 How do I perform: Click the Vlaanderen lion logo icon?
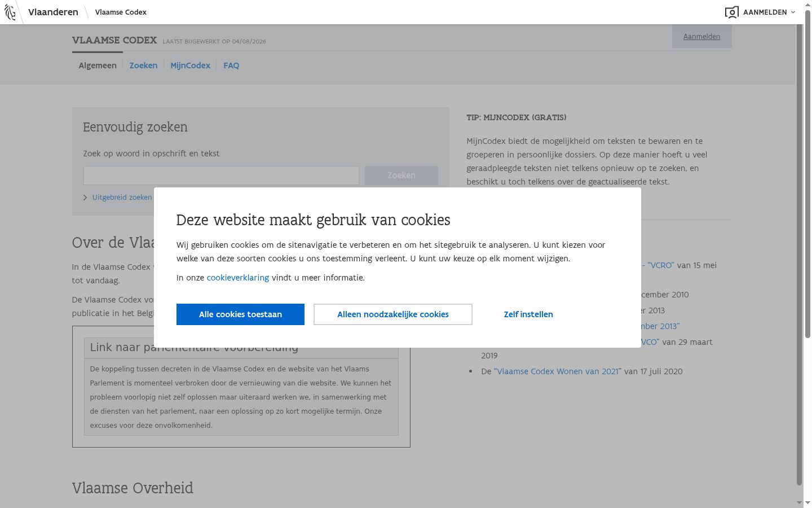click(x=10, y=12)
